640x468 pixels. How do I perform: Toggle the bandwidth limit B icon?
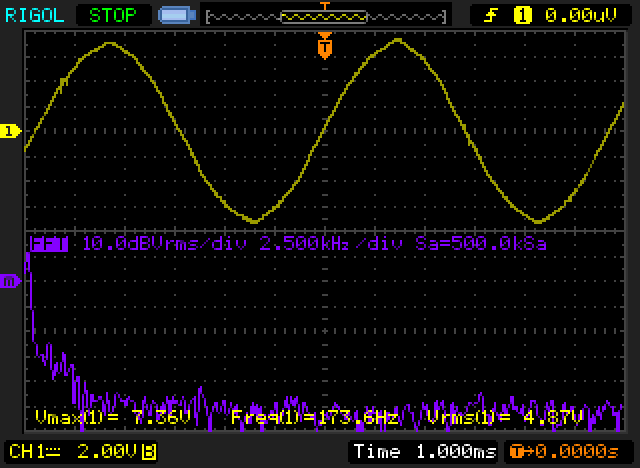[149, 451]
